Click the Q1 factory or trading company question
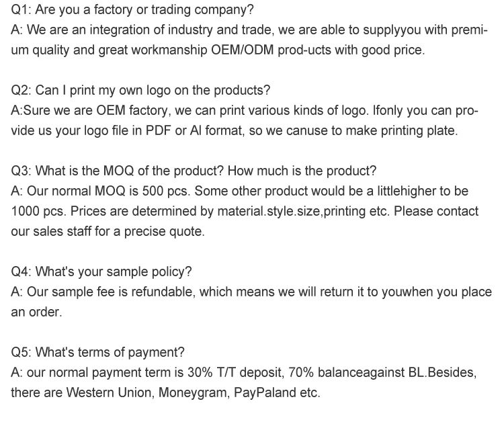The width and height of the screenshot is (504, 422). (132, 10)
